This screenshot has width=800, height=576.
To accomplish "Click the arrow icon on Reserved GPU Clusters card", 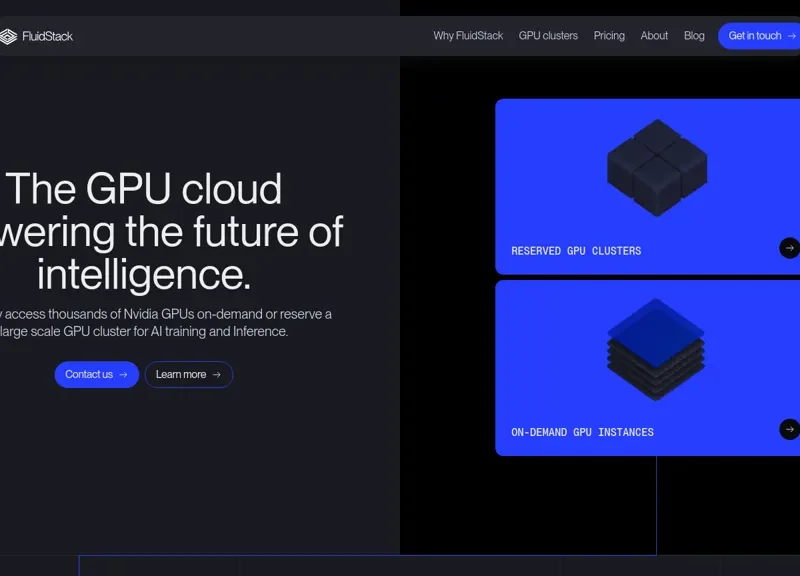I will 789,248.
